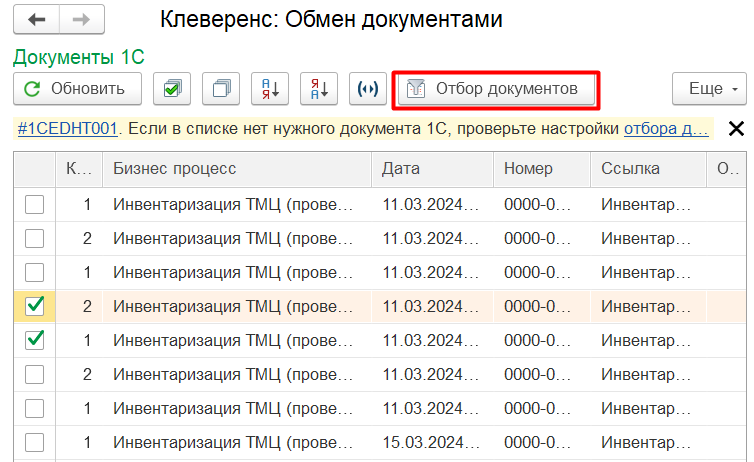Screen dimensions: 754x462
Task: Sort descending with the Я-А arrow icon
Action: [x=319, y=88]
